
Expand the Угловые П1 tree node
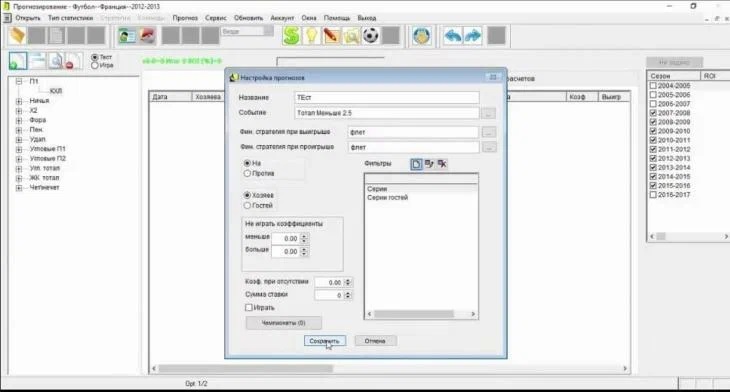19,149
